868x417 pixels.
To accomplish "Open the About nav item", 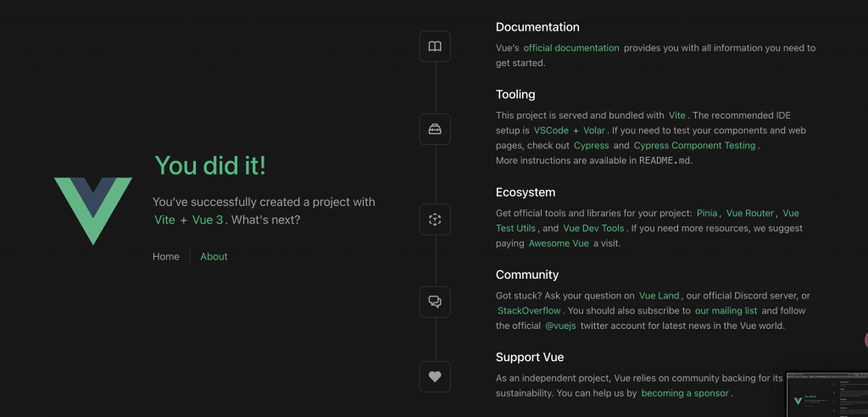I will tap(214, 257).
